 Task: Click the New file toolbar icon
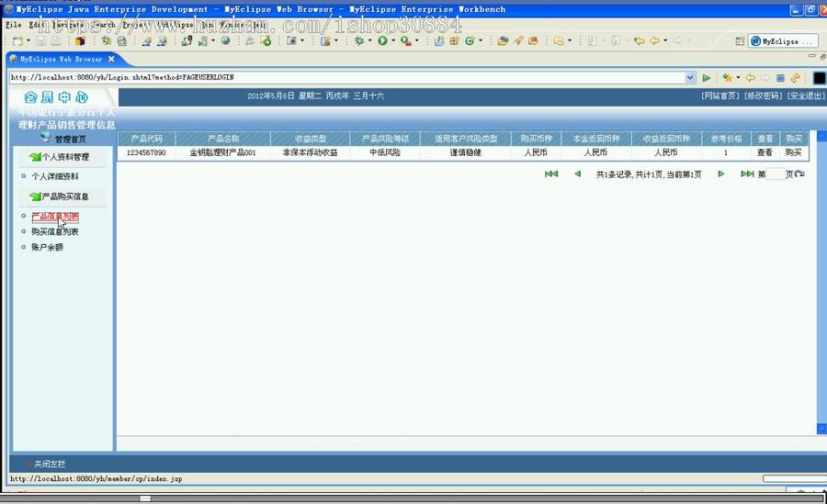pyautogui.click(x=17, y=40)
